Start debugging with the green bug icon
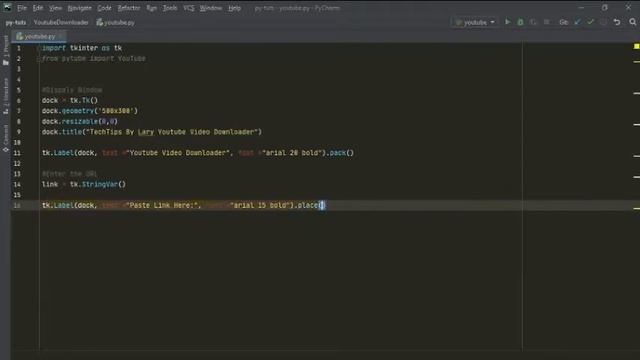Viewport: 640px width, 360px height. [x=520, y=22]
